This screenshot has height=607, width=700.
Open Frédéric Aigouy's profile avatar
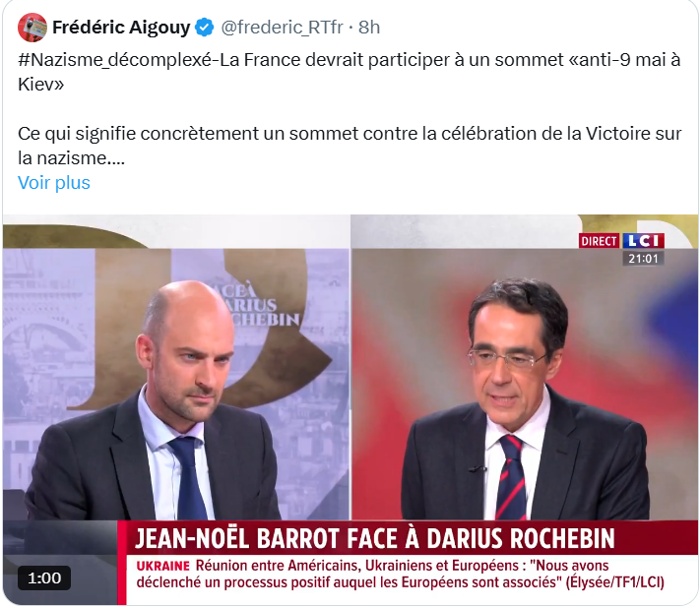[32, 28]
